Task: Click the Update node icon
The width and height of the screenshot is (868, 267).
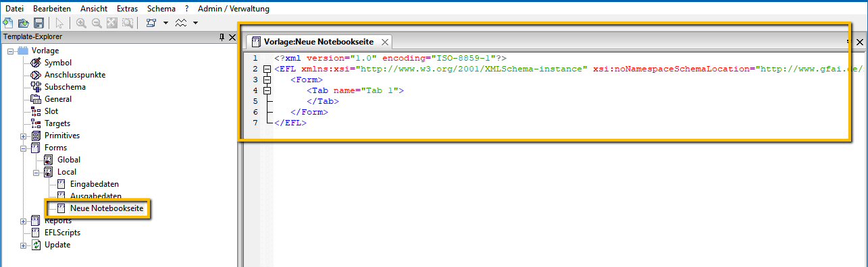Action: [x=36, y=245]
